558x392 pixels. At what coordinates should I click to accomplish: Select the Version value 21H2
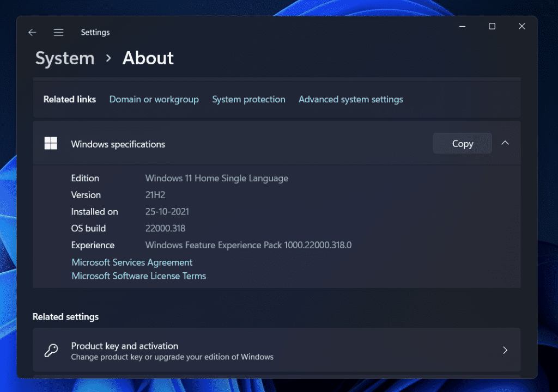[x=155, y=194]
